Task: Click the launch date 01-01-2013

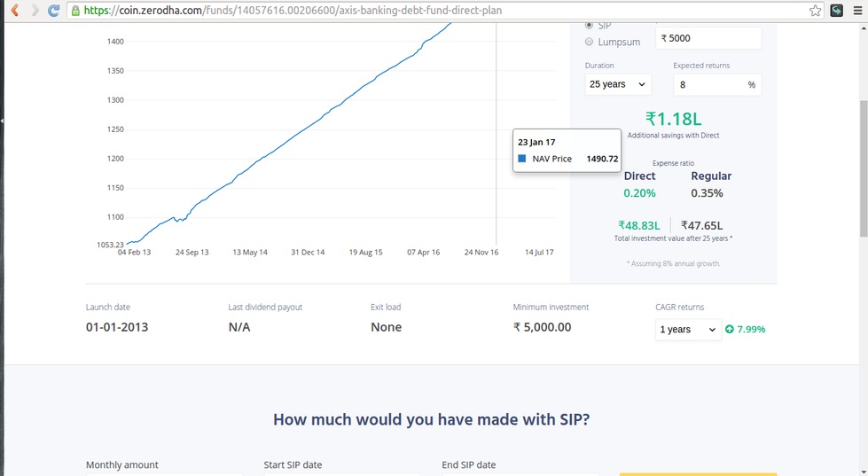Action: pos(117,327)
